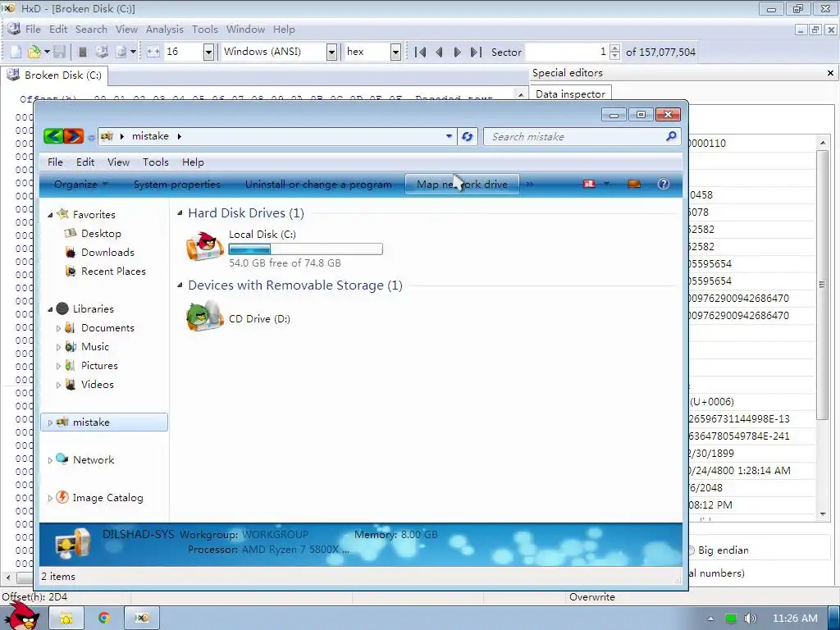Go to next sector in HxD

[x=458, y=52]
